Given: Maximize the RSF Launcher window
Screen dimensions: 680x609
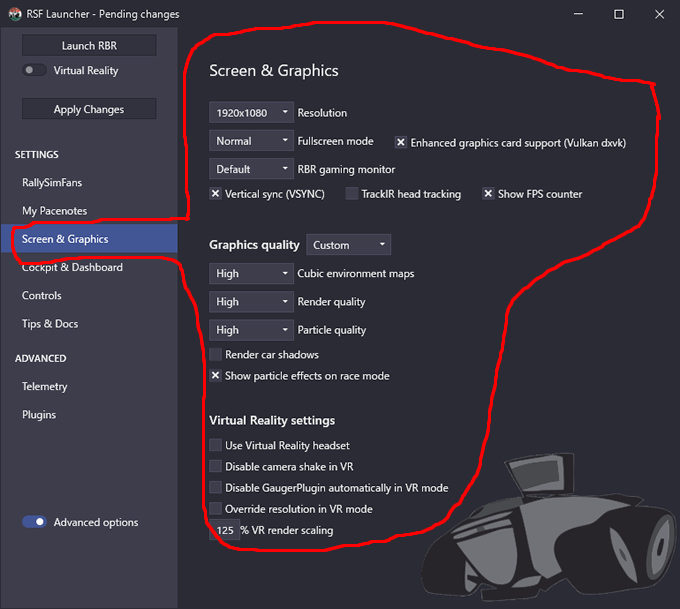Looking at the screenshot, I should [x=619, y=14].
